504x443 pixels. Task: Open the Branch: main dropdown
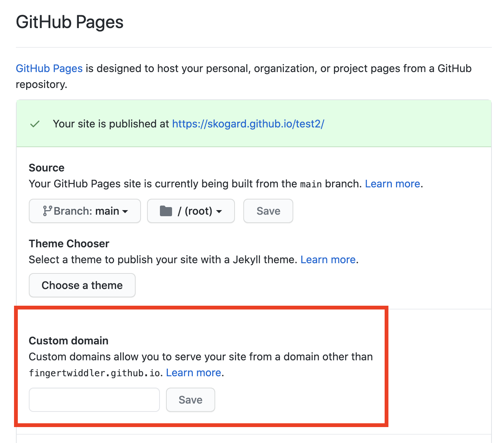[85, 211]
